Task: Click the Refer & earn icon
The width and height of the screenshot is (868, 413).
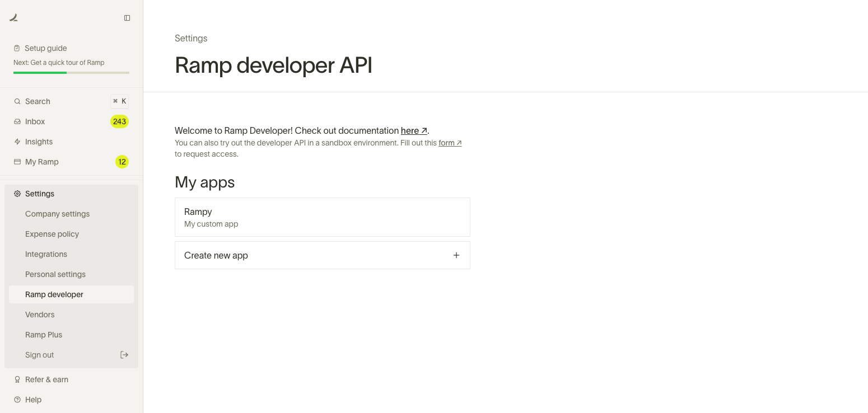Action: (x=16, y=379)
